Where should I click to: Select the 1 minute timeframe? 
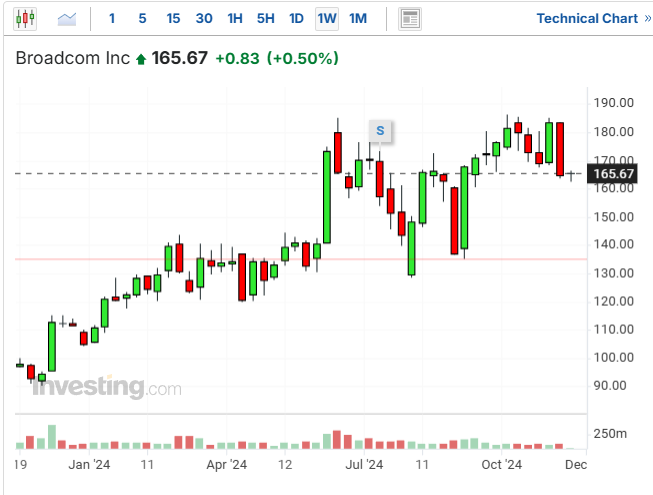112,18
